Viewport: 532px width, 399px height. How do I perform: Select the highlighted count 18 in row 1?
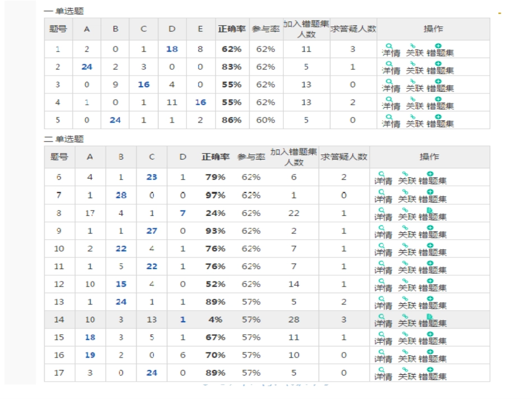[x=172, y=49]
